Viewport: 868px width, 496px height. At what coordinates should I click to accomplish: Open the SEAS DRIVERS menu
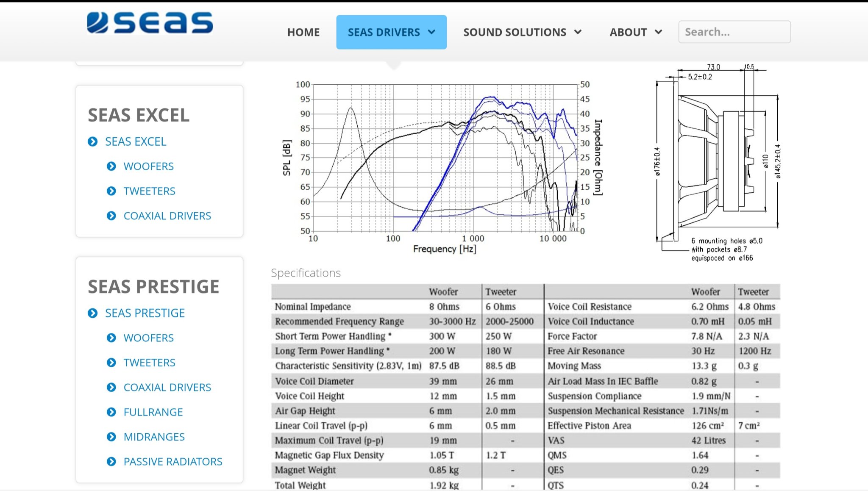(x=391, y=32)
